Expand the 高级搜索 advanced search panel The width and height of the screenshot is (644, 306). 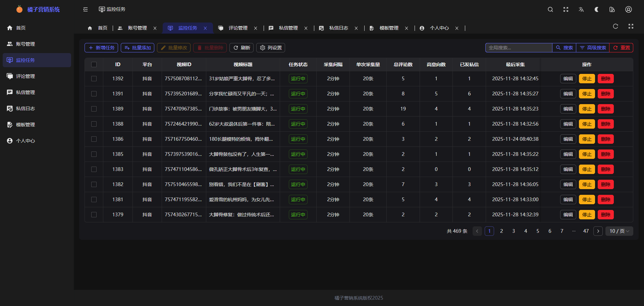593,48
